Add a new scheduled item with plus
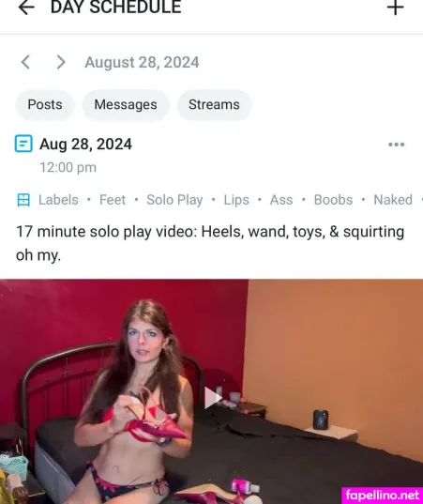This screenshot has height=504, width=423. [x=396, y=8]
